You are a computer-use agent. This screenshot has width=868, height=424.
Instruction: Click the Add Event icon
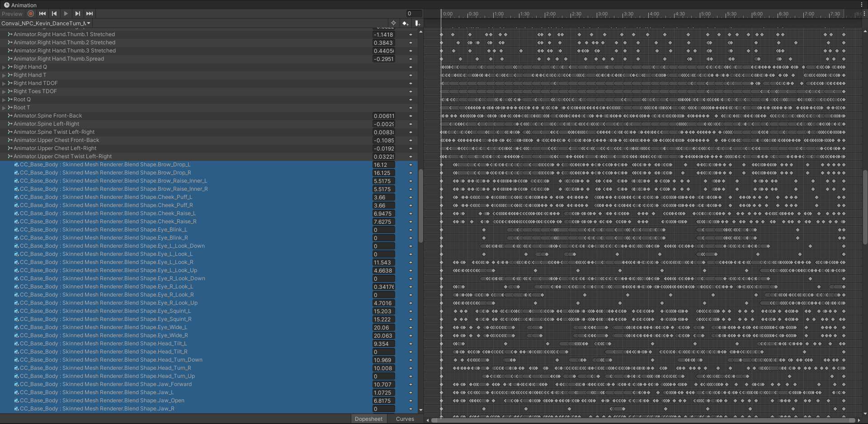(417, 23)
